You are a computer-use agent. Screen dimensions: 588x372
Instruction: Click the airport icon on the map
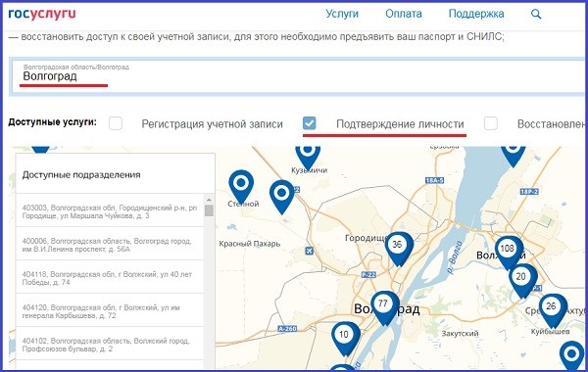click(x=309, y=251)
